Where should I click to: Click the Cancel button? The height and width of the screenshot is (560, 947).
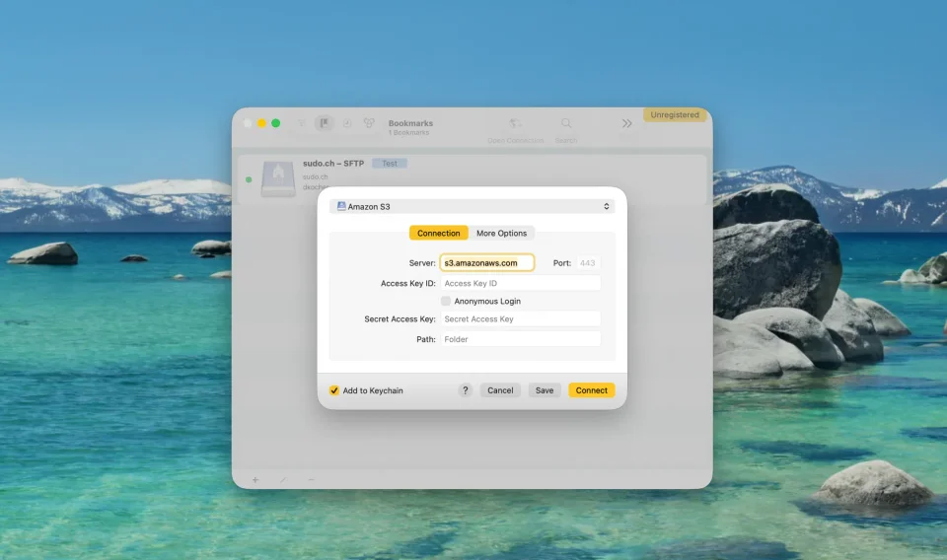[x=500, y=390]
